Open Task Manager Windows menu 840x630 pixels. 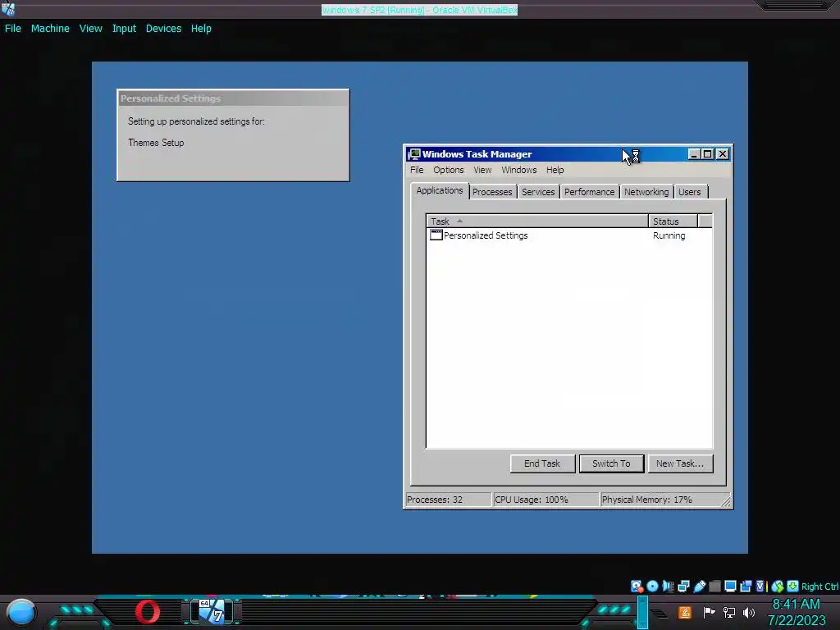(518, 170)
